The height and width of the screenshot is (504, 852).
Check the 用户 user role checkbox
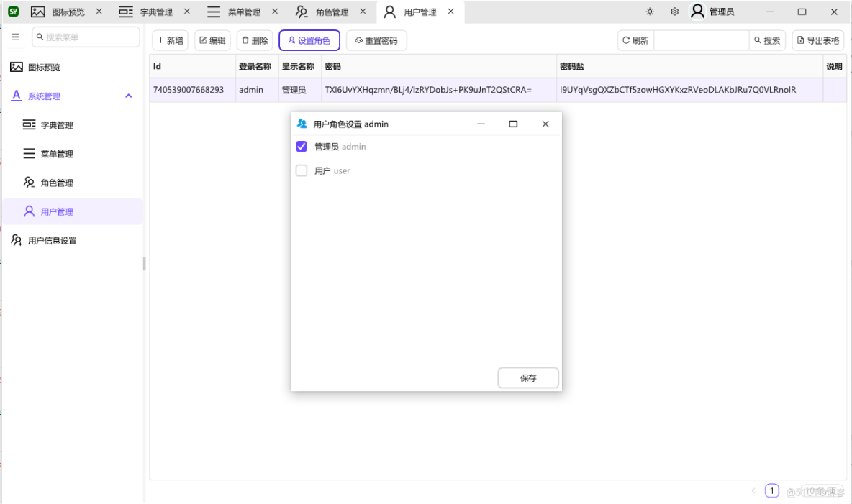(302, 170)
